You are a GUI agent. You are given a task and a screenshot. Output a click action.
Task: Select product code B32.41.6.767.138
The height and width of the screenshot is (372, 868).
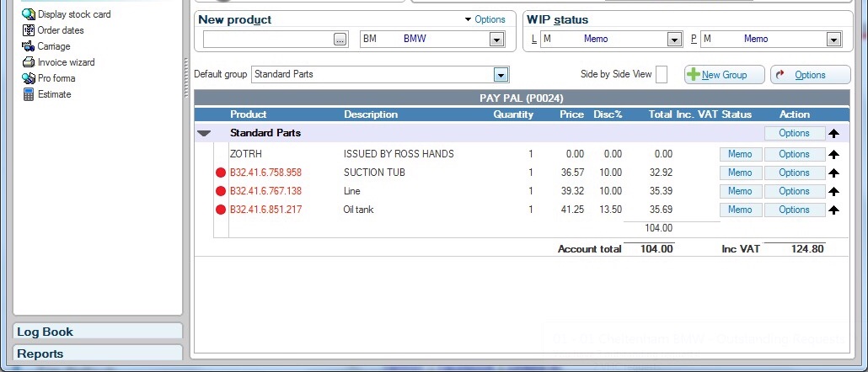265,191
